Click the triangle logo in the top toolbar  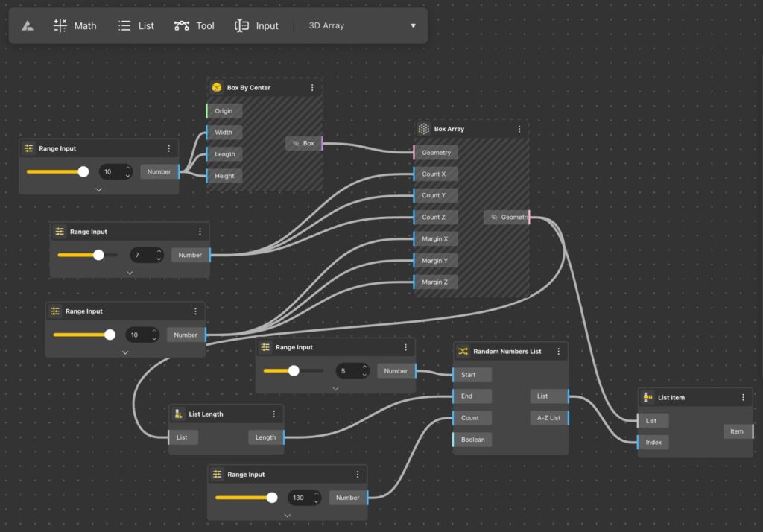[x=29, y=25]
